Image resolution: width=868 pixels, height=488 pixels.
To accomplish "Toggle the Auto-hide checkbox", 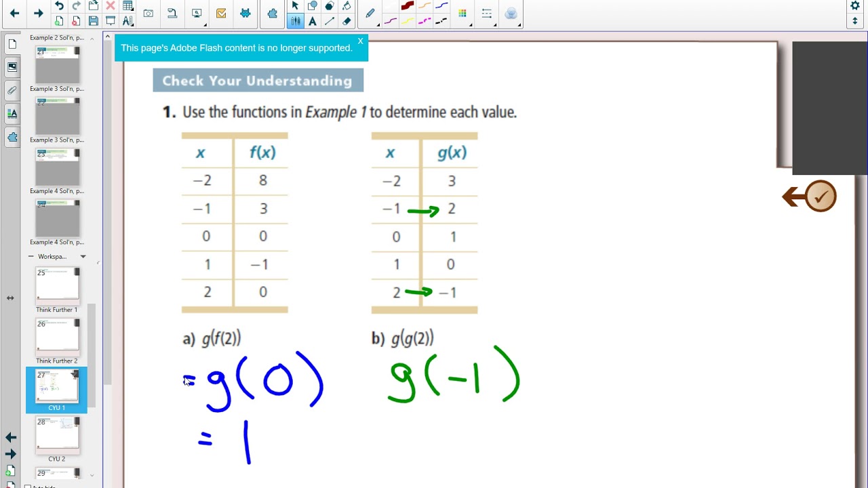I will point(28,486).
